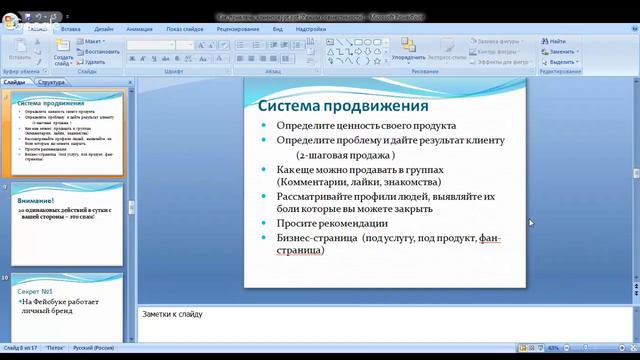Toggle numbered list
This screenshot has height=360, width=640.
pos(257,45)
